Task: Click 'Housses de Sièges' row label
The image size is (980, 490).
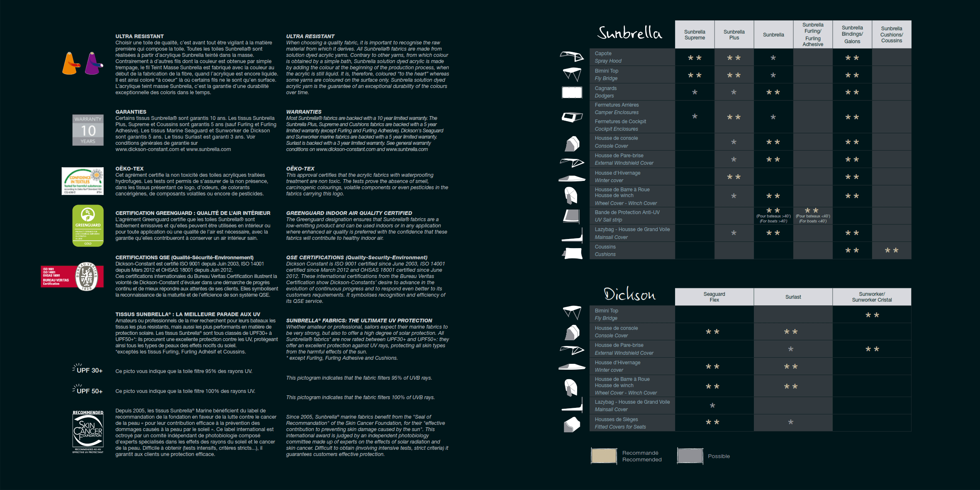Action: coord(616,419)
